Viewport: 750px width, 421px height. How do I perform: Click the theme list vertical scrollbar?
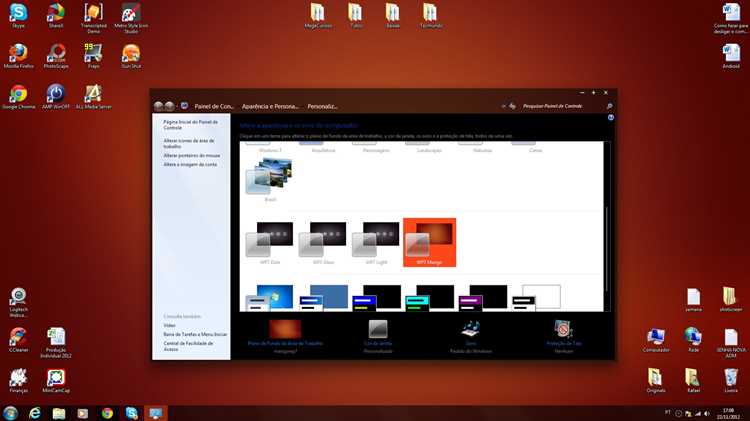coord(607,249)
